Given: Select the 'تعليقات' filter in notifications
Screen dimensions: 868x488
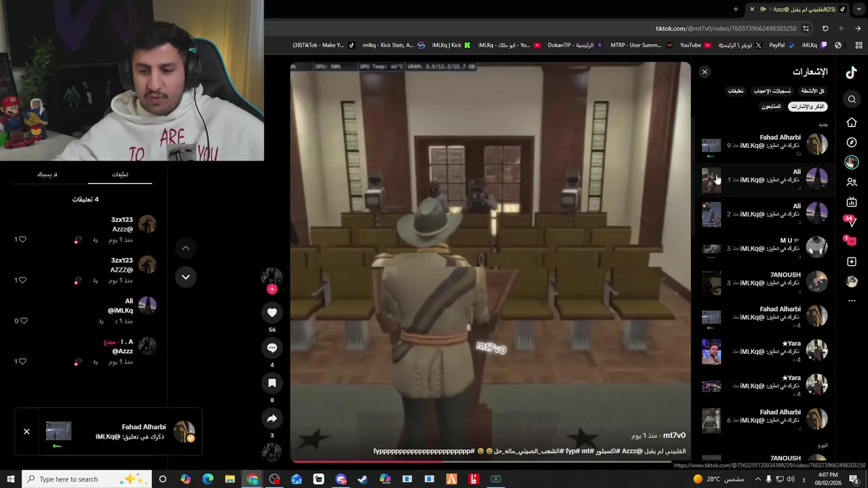Looking at the screenshot, I should click(736, 91).
